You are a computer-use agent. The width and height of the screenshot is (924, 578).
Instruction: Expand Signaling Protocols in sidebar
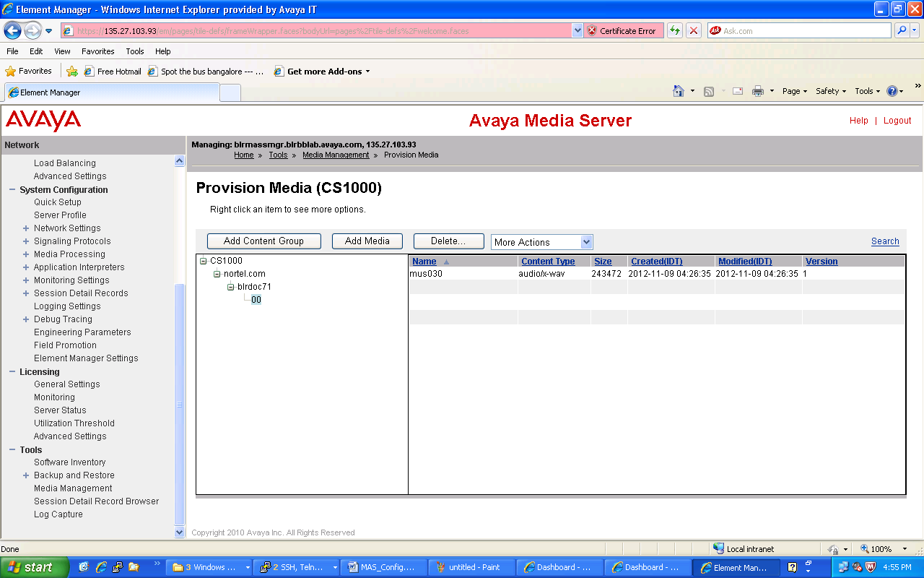coord(26,241)
